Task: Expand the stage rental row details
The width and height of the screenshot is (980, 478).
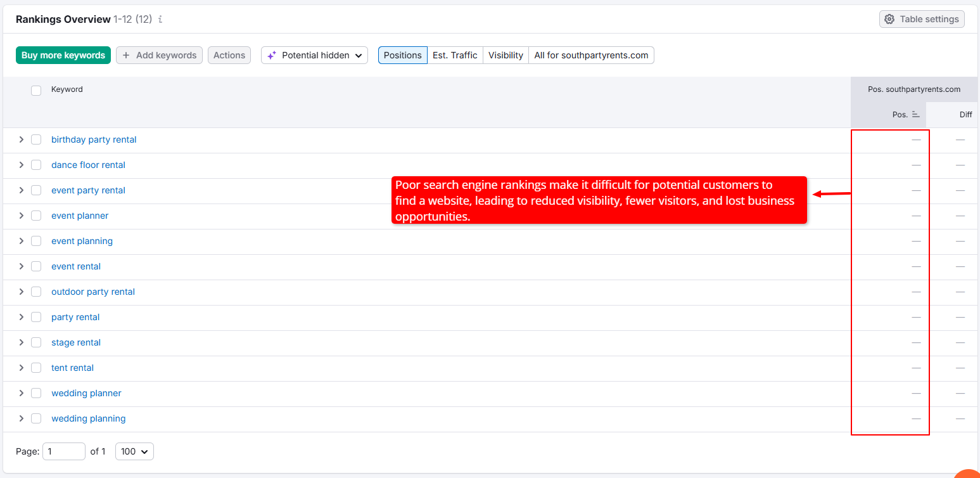Action: [21, 342]
